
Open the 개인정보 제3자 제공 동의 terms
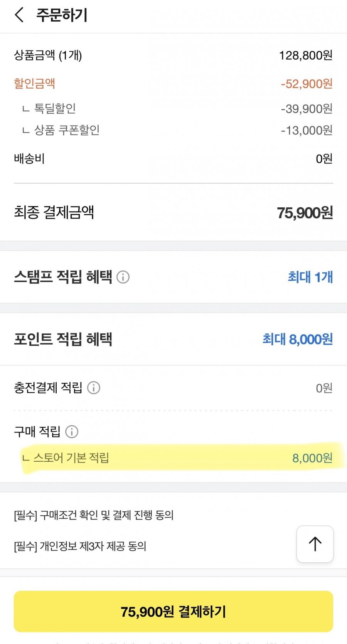pyautogui.click(x=80, y=546)
